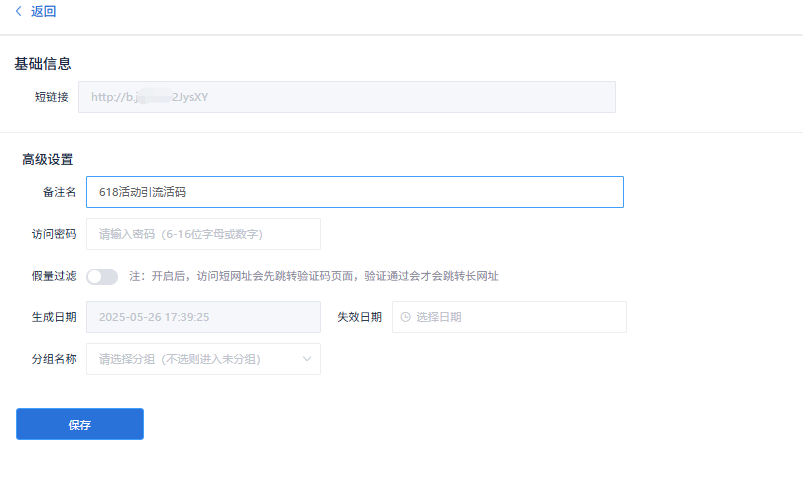
Task: Click the back arrow chevron icon
Action: (x=19, y=11)
